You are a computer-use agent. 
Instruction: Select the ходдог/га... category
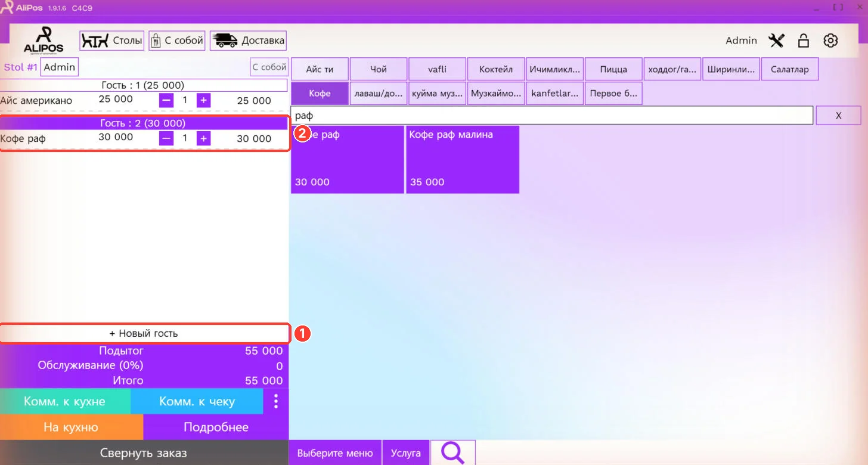pyautogui.click(x=672, y=69)
